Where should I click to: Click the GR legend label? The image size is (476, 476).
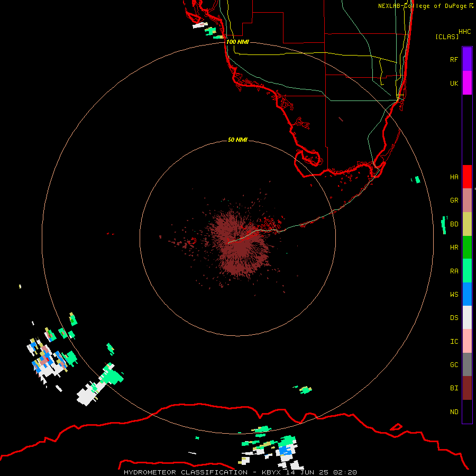coord(454,200)
